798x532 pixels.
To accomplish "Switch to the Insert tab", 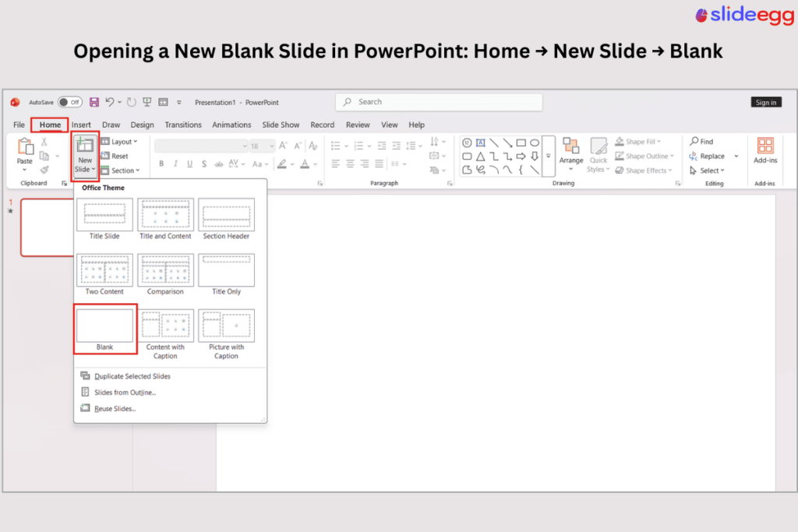I will (81, 125).
